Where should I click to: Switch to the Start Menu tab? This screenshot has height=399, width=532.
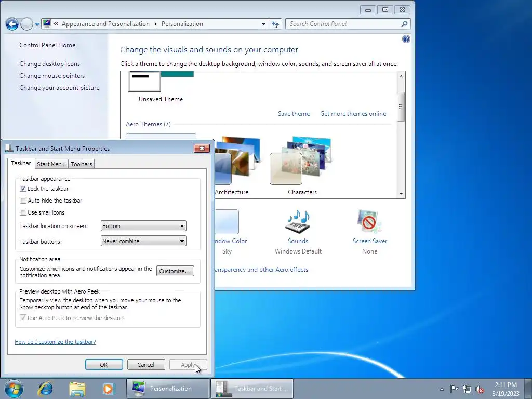50,164
